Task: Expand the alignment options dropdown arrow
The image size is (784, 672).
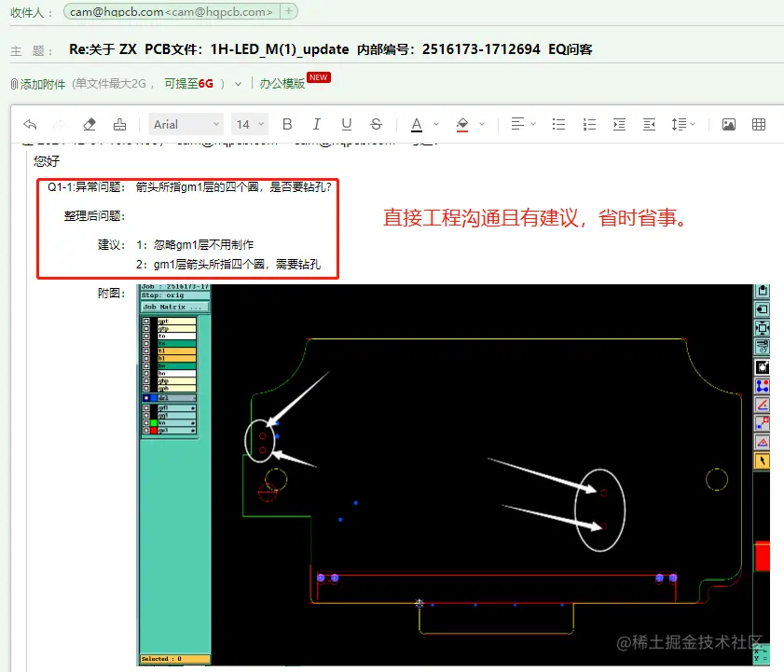Action: tap(533, 124)
